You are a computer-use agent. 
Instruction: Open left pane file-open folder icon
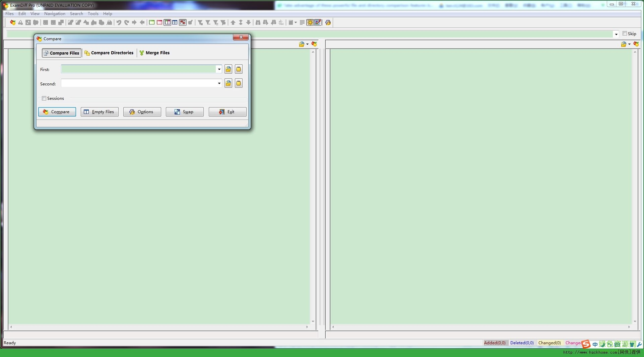pos(302,44)
